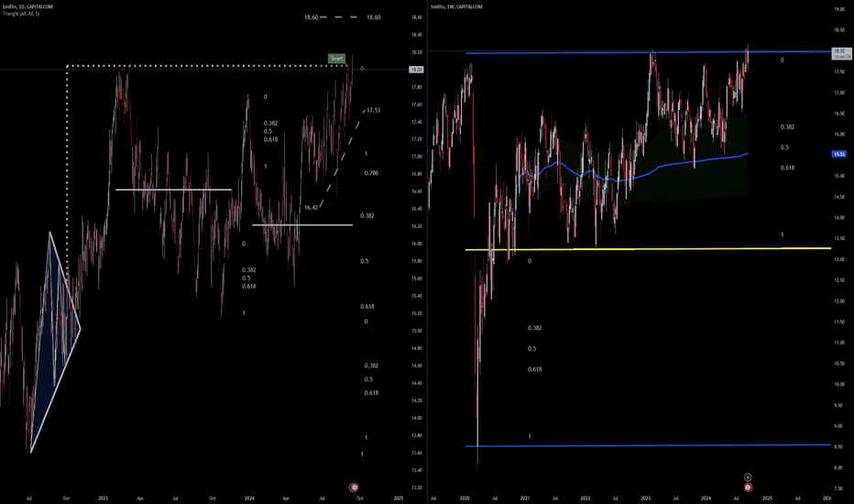Click the 2020 label on weekly chart time axis

[465, 498]
